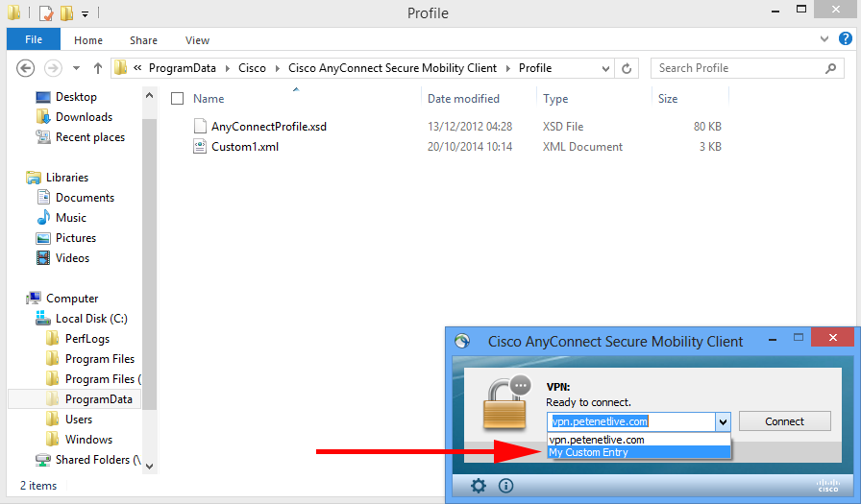Click ProgramData in the address bar
The image size is (861, 504).
183,68
